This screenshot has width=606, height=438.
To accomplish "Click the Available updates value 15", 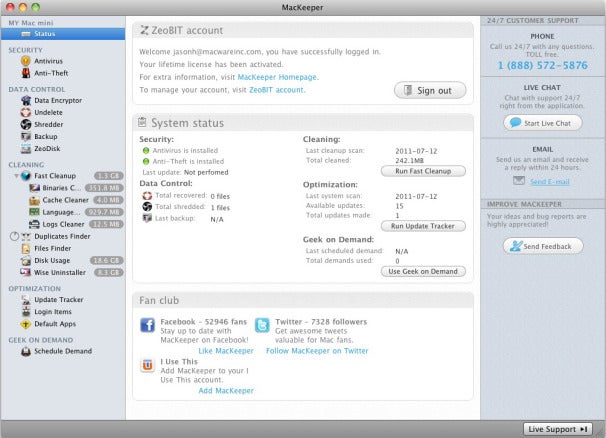I will 399,206.
